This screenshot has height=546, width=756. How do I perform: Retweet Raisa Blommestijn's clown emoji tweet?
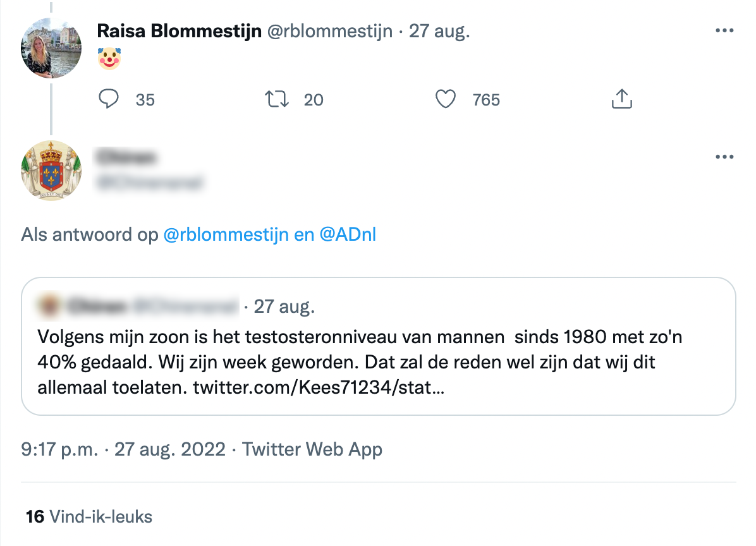click(x=276, y=99)
